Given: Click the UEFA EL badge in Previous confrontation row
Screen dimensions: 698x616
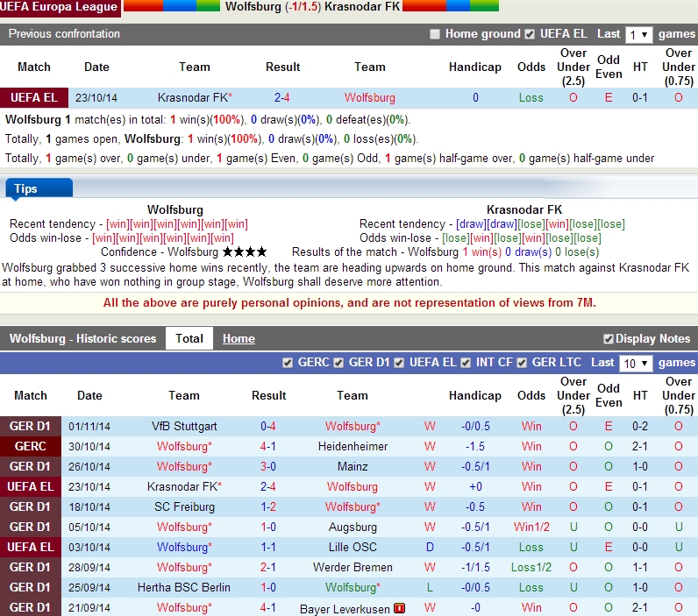Looking at the screenshot, I should (34, 98).
